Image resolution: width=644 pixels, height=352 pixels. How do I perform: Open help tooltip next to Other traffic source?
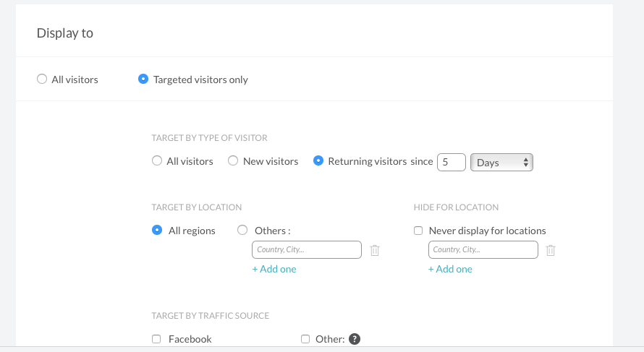[x=355, y=339]
